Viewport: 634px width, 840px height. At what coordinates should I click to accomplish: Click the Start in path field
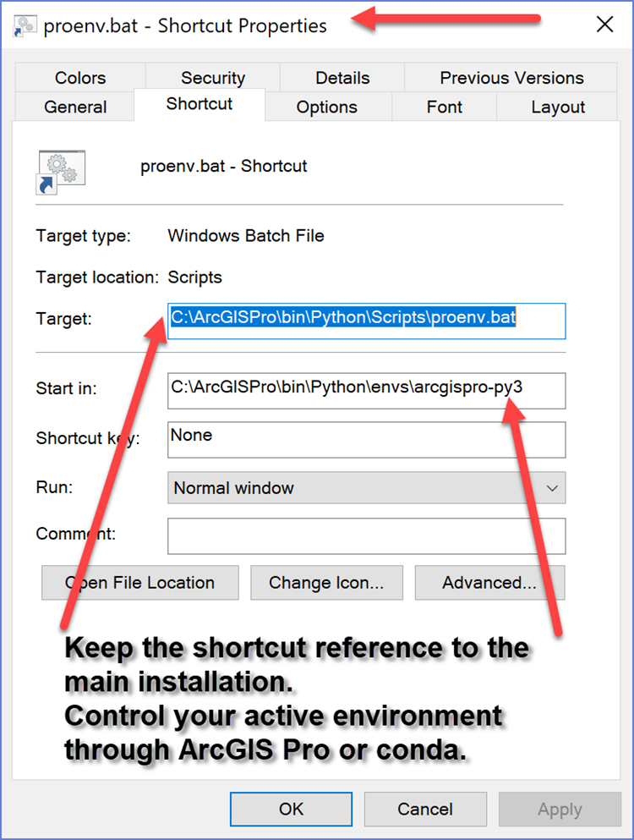pos(366,391)
